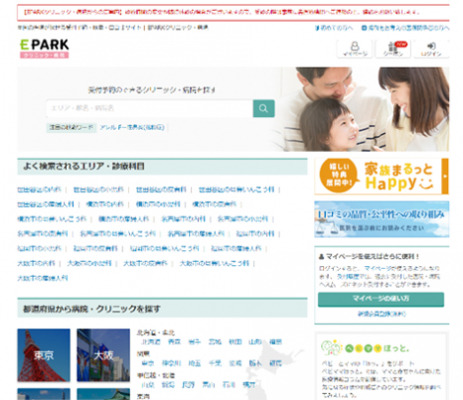Click the ログイン icon
463x400 pixels.
pyautogui.click(x=431, y=49)
